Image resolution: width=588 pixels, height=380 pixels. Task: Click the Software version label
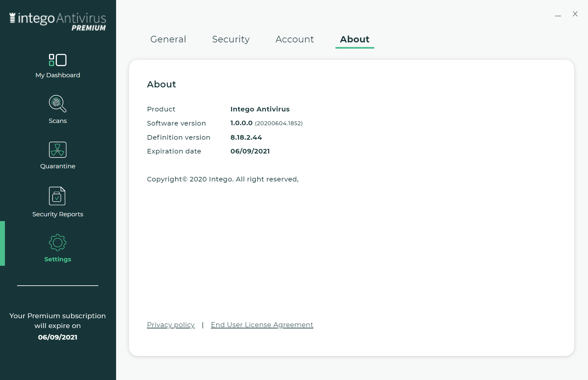pyautogui.click(x=176, y=123)
